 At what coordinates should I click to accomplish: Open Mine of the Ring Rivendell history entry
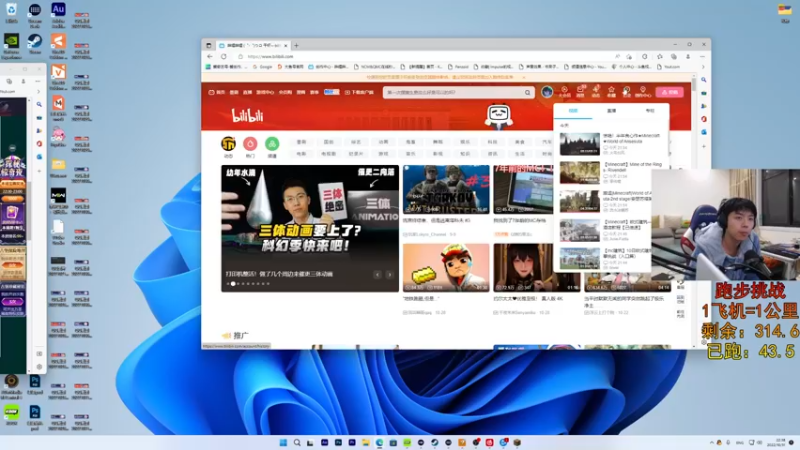[609, 173]
